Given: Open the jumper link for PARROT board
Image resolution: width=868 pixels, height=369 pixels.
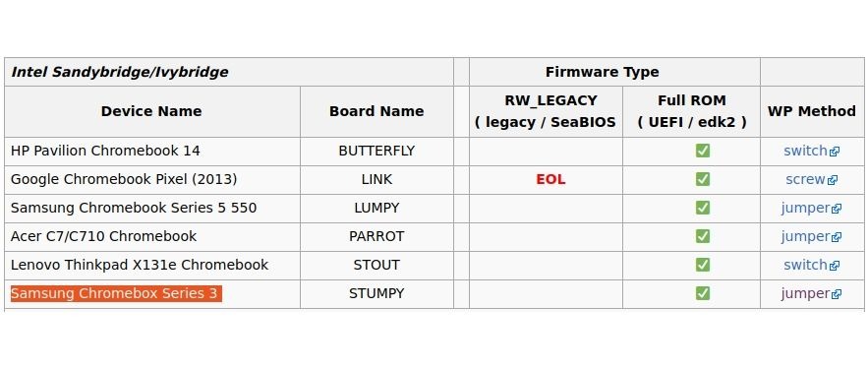Looking at the screenshot, I should pyautogui.click(x=811, y=236).
